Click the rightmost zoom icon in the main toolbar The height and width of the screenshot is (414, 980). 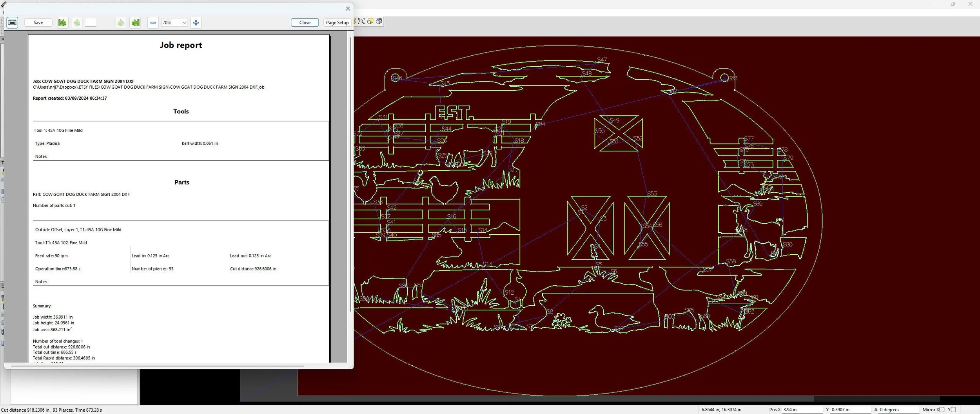click(379, 21)
